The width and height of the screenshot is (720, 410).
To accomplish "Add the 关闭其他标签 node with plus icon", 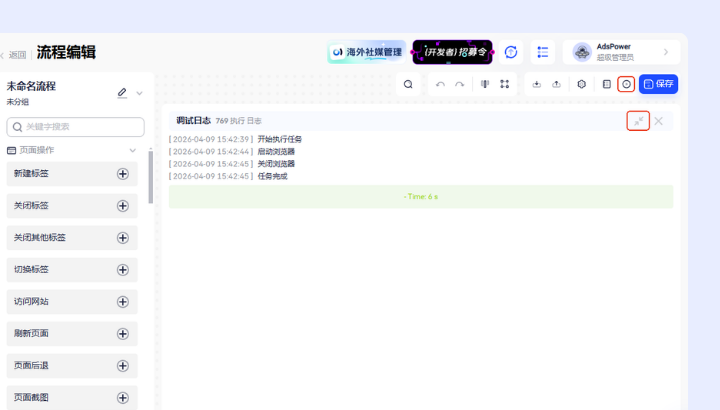I will pos(123,238).
